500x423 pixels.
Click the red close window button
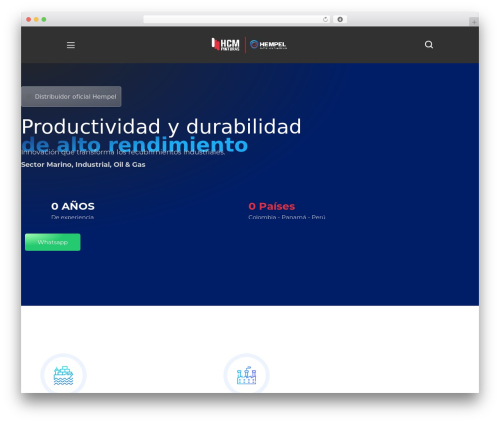(x=29, y=20)
